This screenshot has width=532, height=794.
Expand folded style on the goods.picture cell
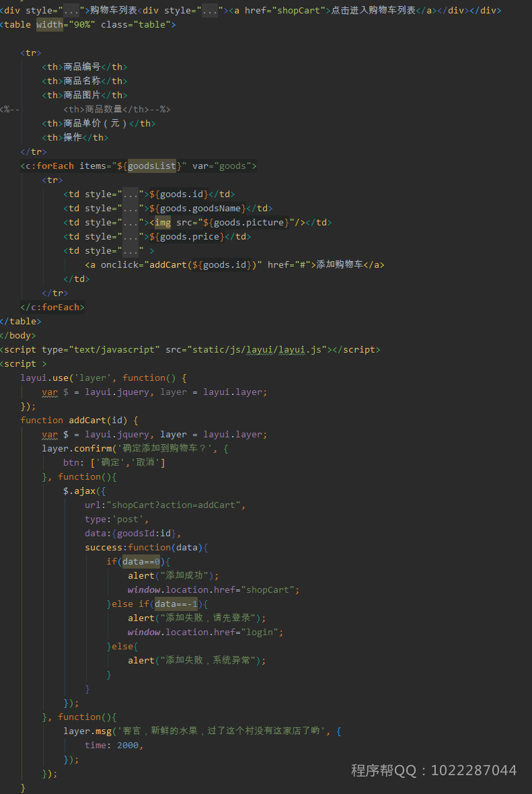click(x=130, y=222)
